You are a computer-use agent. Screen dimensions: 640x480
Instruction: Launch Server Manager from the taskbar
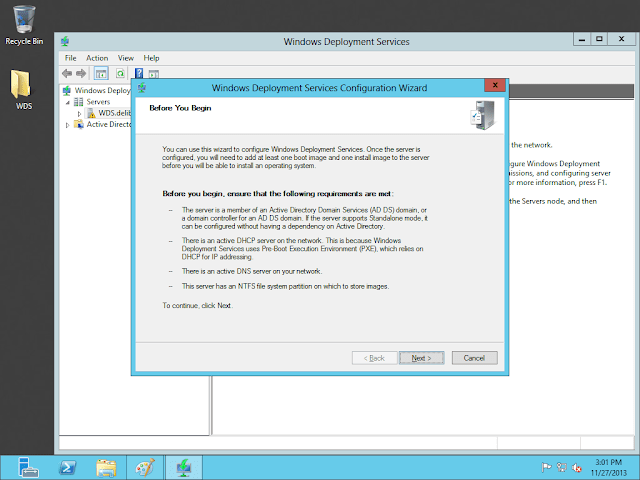click(x=27, y=466)
